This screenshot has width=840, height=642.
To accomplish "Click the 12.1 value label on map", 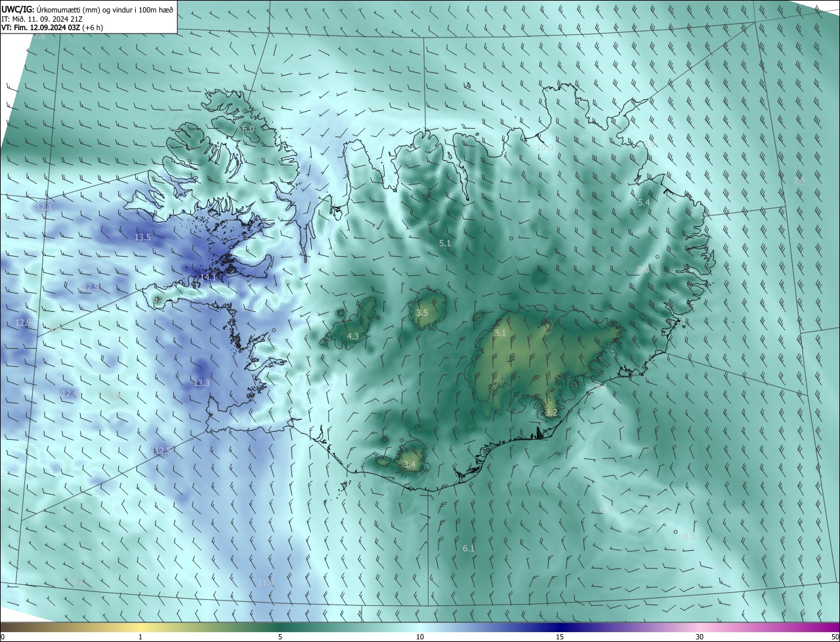I will tap(44, 207).
